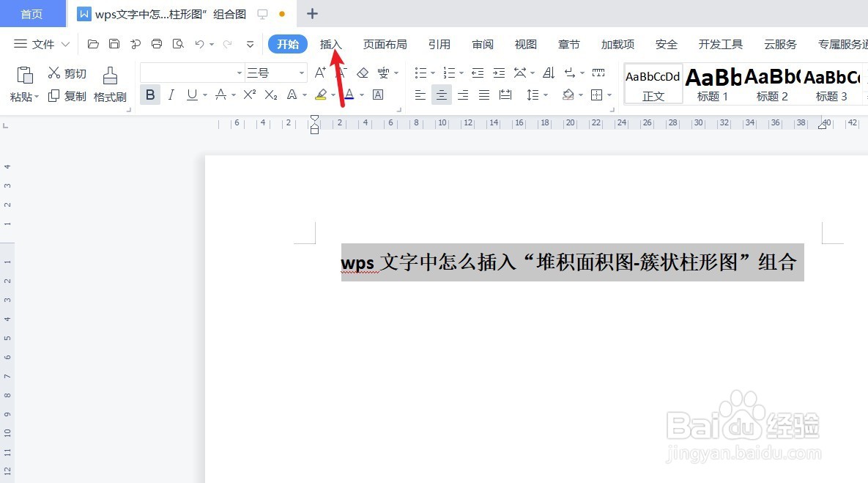Image resolution: width=868 pixels, height=483 pixels.
Task: Open the phonetic guide 文 dropdown arrow
Action: [396, 73]
